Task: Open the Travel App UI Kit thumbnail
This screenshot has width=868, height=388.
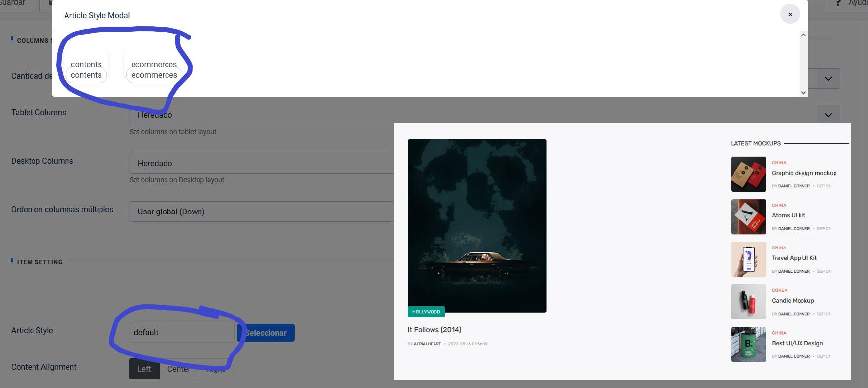Action: pyautogui.click(x=748, y=259)
